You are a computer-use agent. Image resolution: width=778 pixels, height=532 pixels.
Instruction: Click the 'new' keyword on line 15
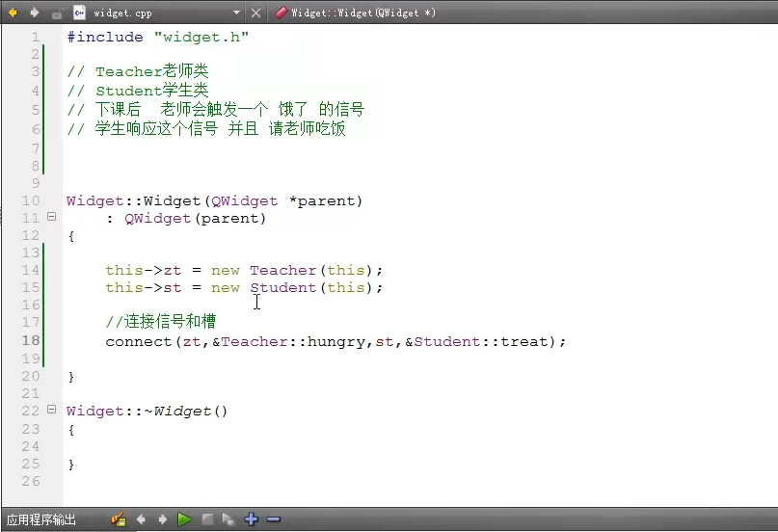point(226,288)
